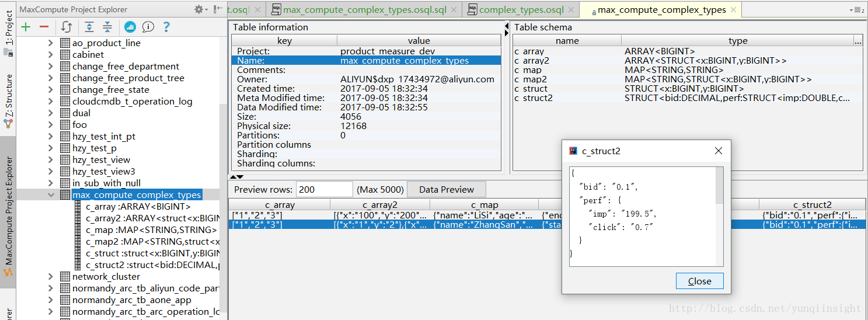Viewport: 868px width, 320px height.
Task: Switch to max_compute_complex_types.osql.sql tab
Action: click(364, 9)
